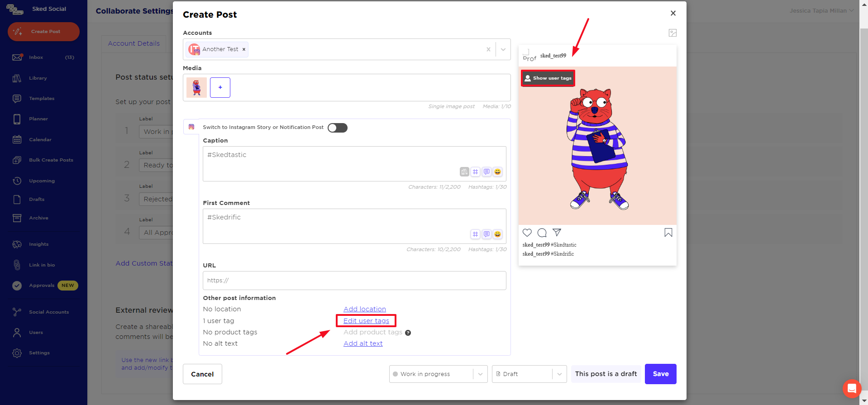Open the Users person icon

[17, 333]
